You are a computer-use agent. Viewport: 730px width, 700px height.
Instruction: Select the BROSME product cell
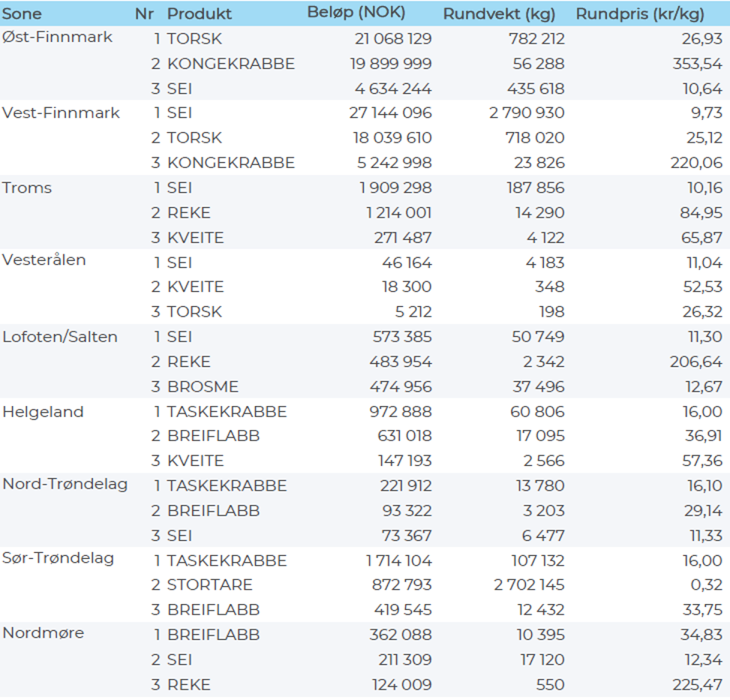(x=203, y=387)
